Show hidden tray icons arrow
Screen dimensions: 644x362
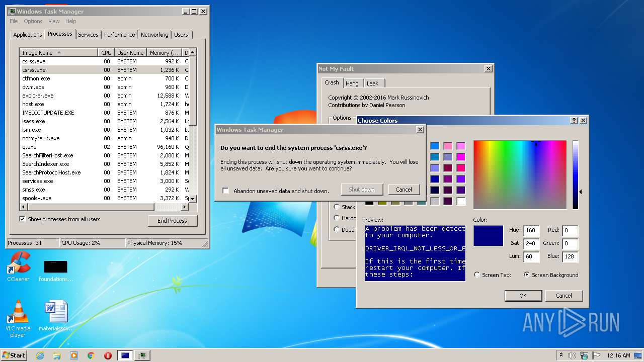(561, 355)
